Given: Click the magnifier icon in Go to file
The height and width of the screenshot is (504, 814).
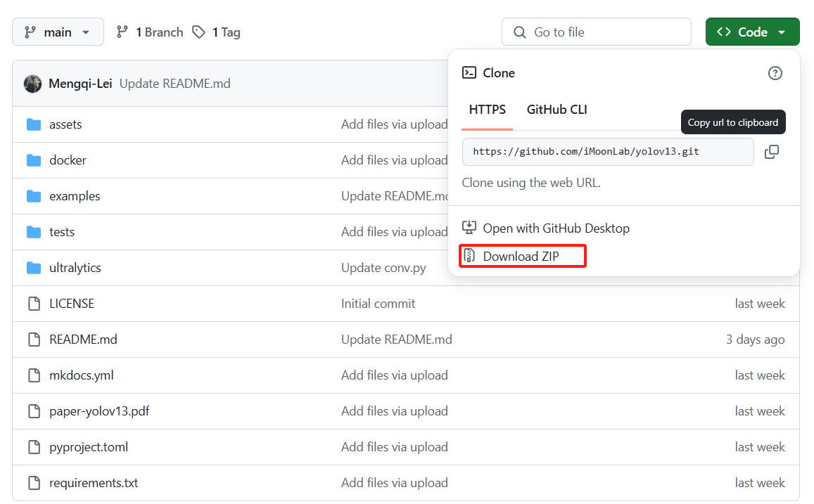Looking at the screenshot, I should [x=520, y=32].
